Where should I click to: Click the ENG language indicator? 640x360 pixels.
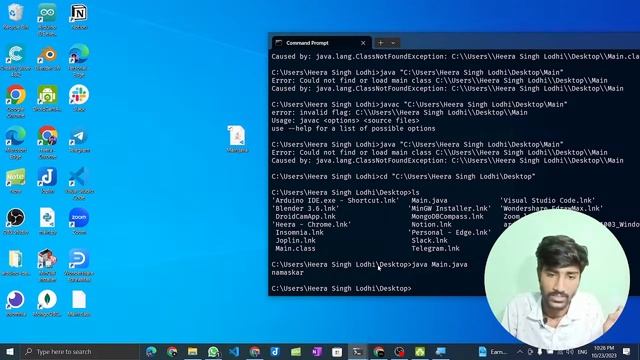582,351
